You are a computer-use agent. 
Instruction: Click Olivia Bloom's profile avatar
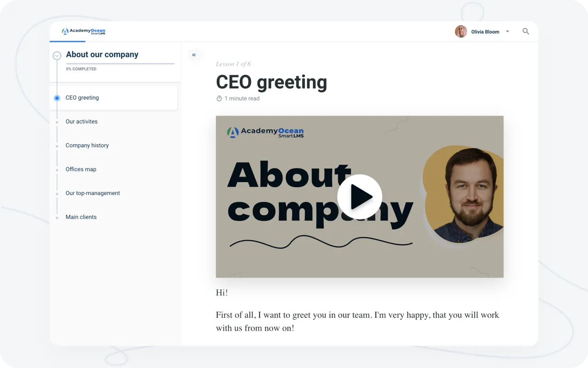(461, 31)
